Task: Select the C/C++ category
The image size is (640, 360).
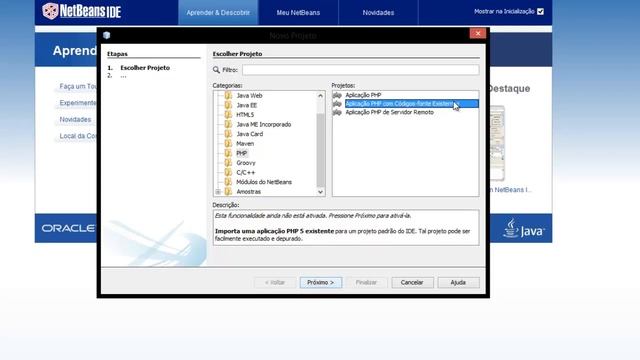Action: [x=246, y=172]
